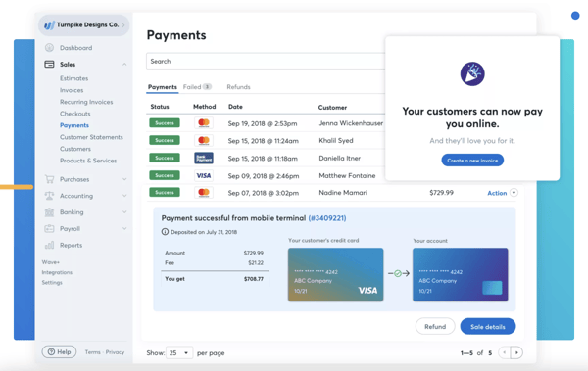588x371 pixels.
Task: Click the question mark Help icon
Action: click(51, 351)
